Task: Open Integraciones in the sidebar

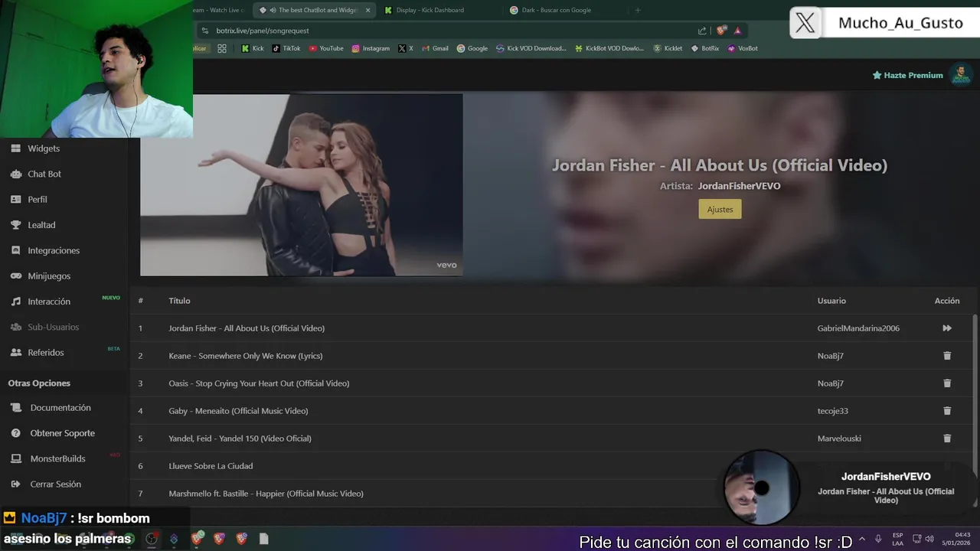Action: coord(54,250)
